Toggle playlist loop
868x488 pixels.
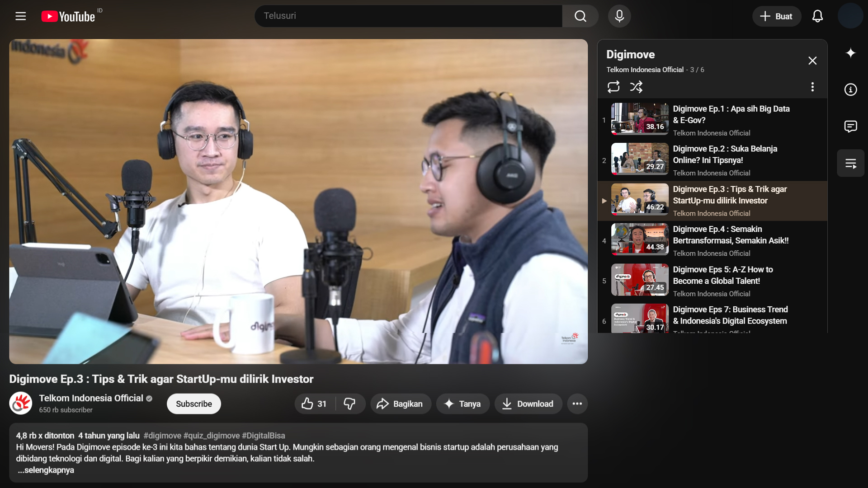[613, 87]
